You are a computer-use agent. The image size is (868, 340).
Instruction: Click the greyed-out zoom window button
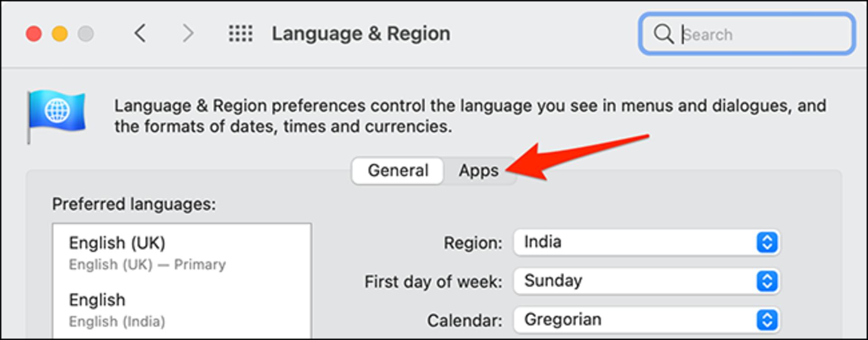[x=85, y=34]
